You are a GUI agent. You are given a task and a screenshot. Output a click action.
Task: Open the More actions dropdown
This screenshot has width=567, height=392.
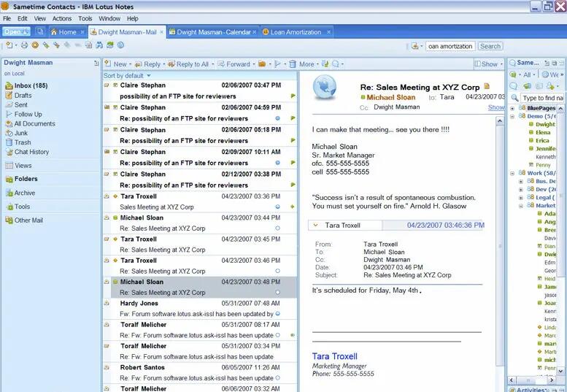pyautogui.click(x=306, y=64)
